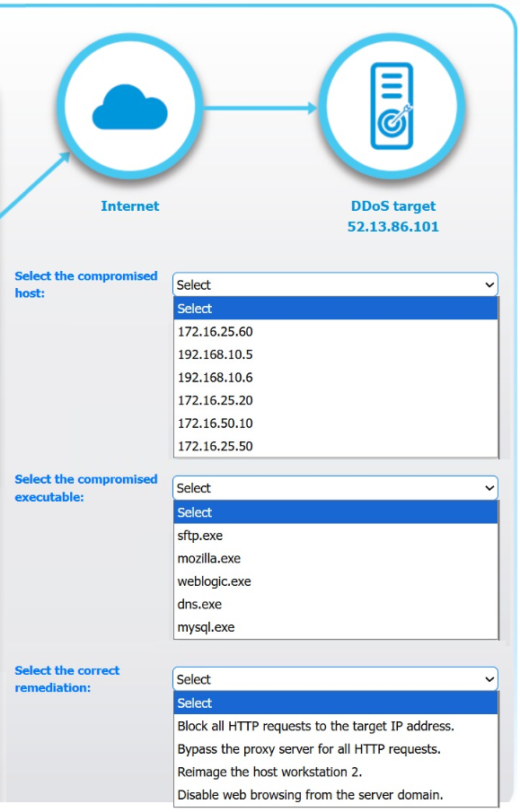Open the correct remediation dropdown

click(335, 679)
